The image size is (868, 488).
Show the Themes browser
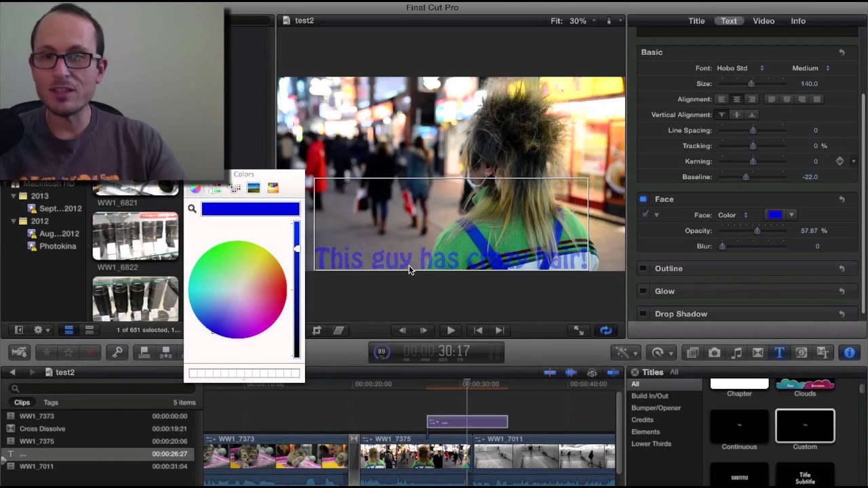click(823, 352)
